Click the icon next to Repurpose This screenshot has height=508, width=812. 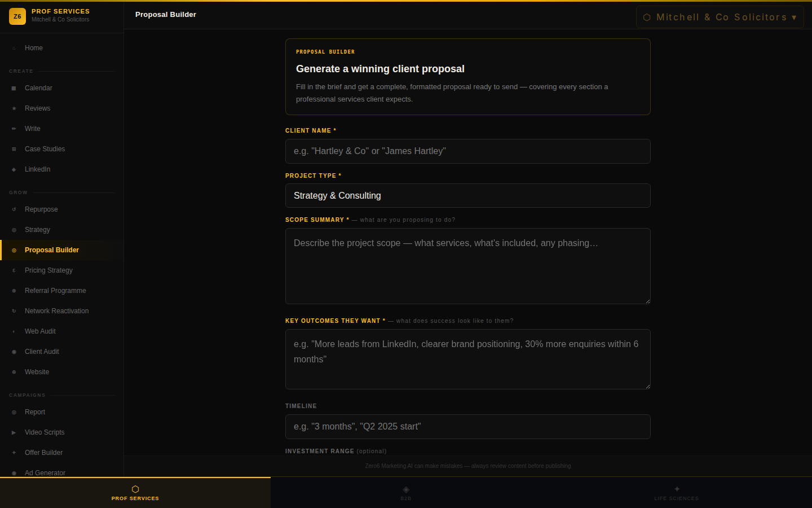coord(14,209)
